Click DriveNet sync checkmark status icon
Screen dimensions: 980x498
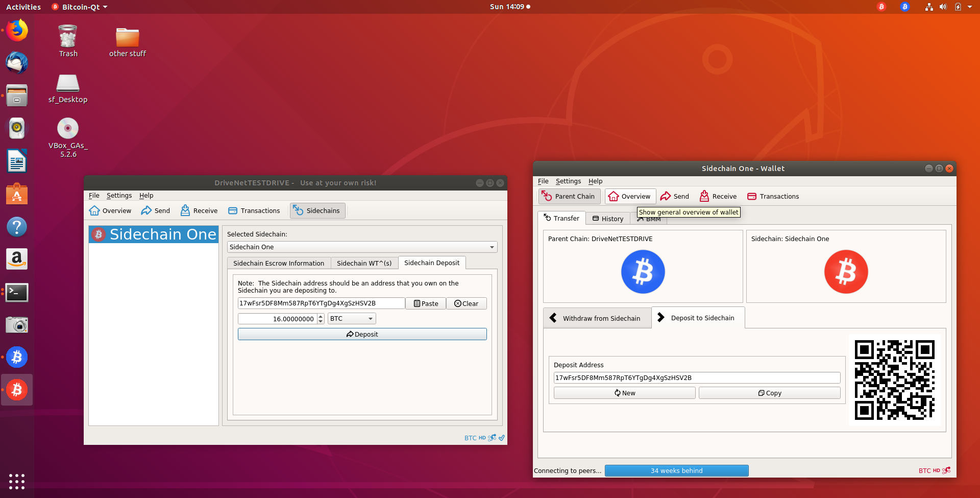coord(502,438)
